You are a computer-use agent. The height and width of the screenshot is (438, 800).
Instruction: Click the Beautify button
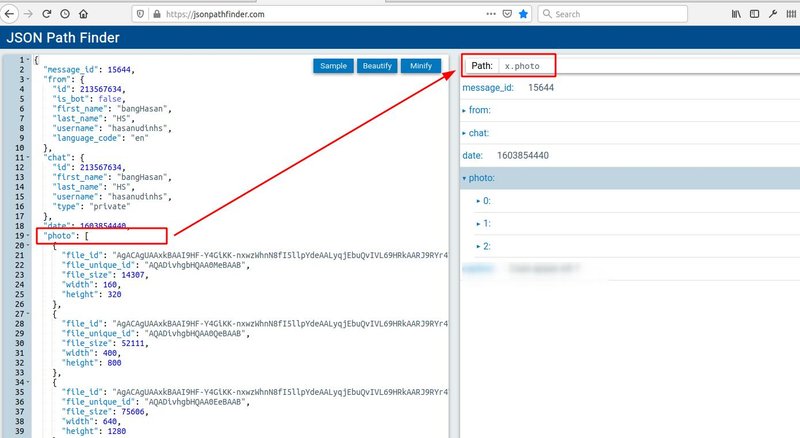coord(376,66)
